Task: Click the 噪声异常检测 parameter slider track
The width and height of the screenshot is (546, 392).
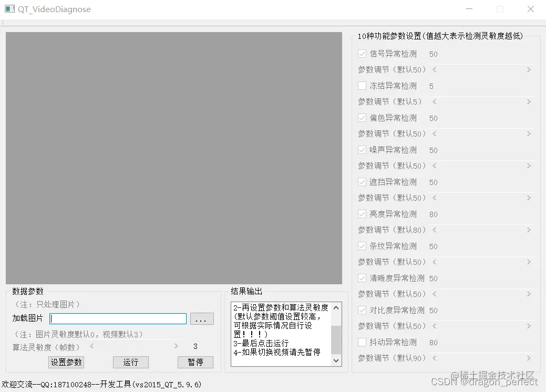Action: point(481,166)
